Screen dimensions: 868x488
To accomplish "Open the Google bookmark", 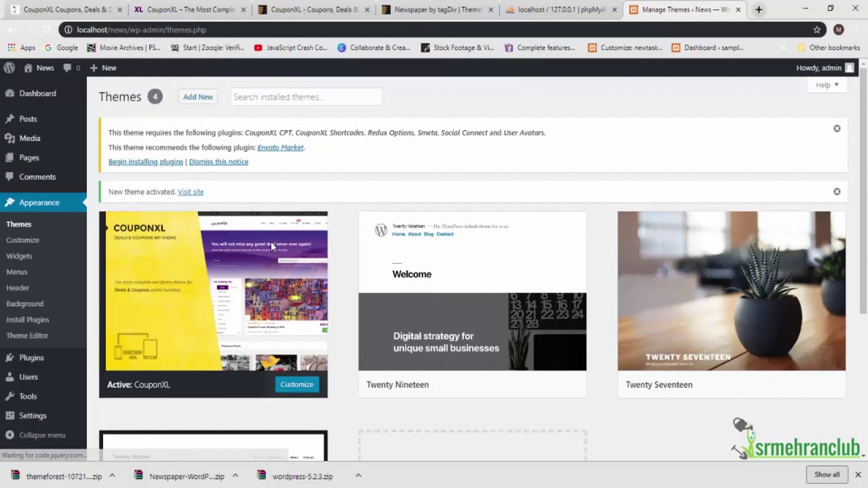I will coord(61,48).
